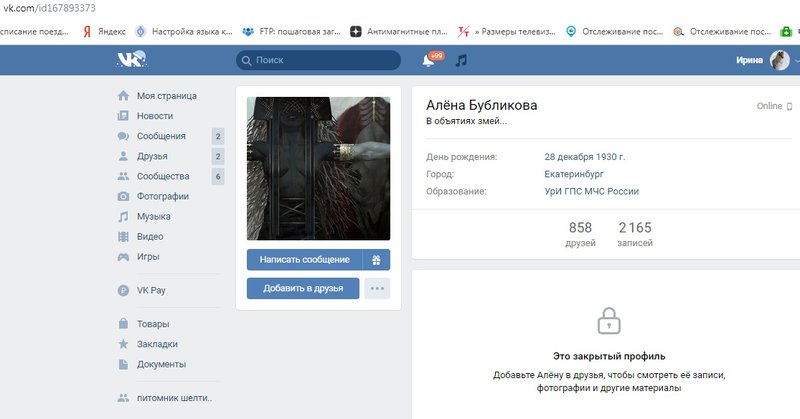The height and width of the screenshot is (419, 800).
Task: Click the VK Pay coin icon
Action: (x=123, y=290)
